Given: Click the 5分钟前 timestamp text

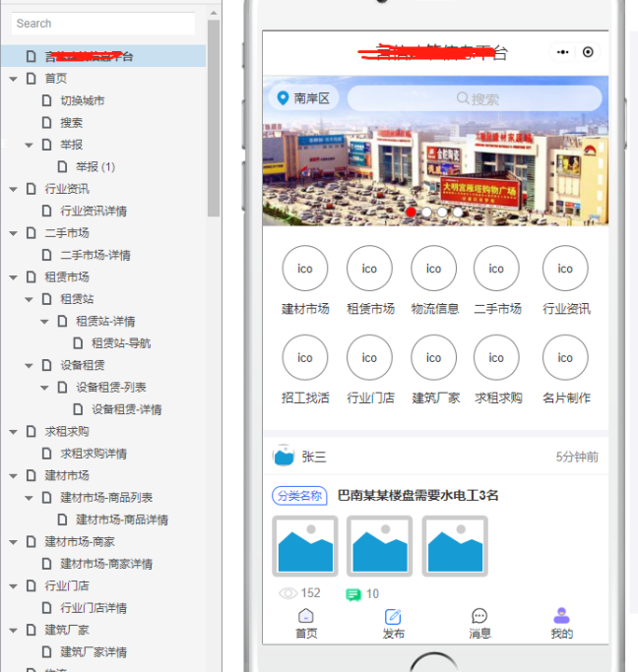Looking at the screenshot, I should click(x=577, y=457).
